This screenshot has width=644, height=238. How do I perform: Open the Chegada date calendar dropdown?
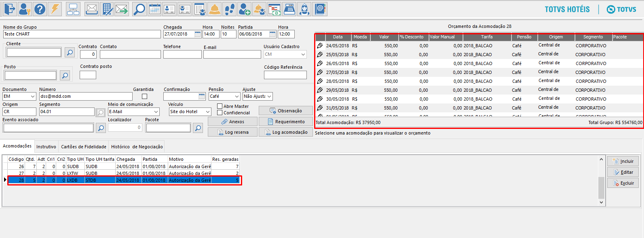(x=198, y=34)
